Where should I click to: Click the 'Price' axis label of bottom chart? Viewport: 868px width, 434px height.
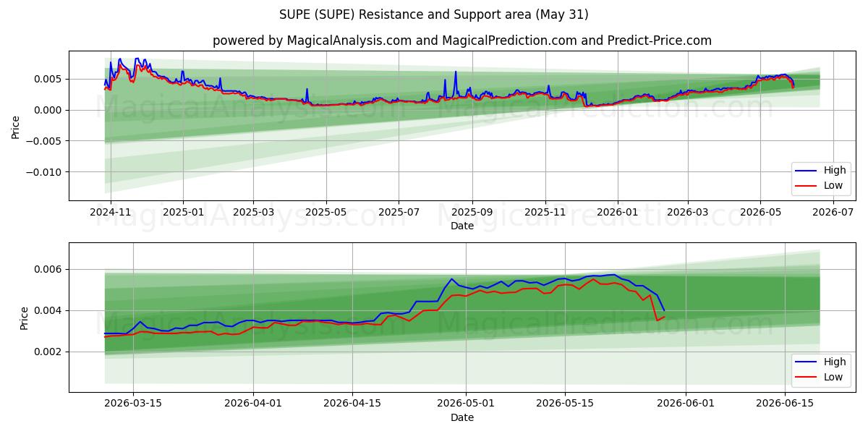25,318
